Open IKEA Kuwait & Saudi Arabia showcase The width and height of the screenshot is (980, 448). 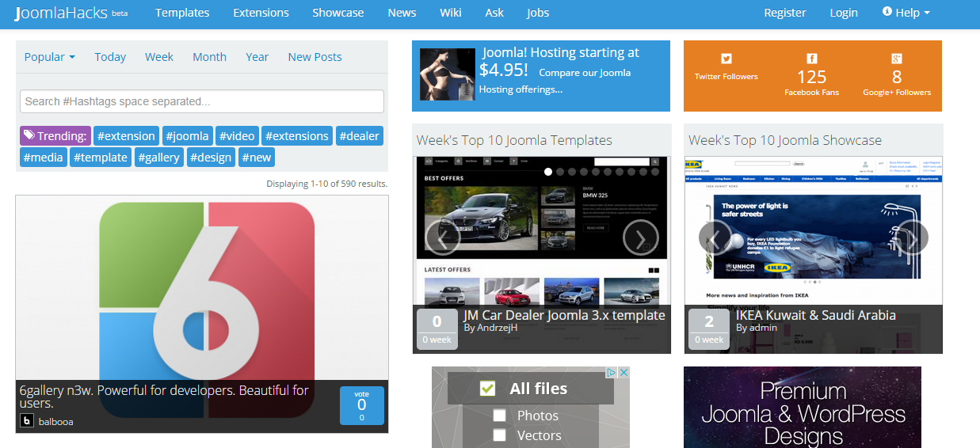[x=816, y=315]
